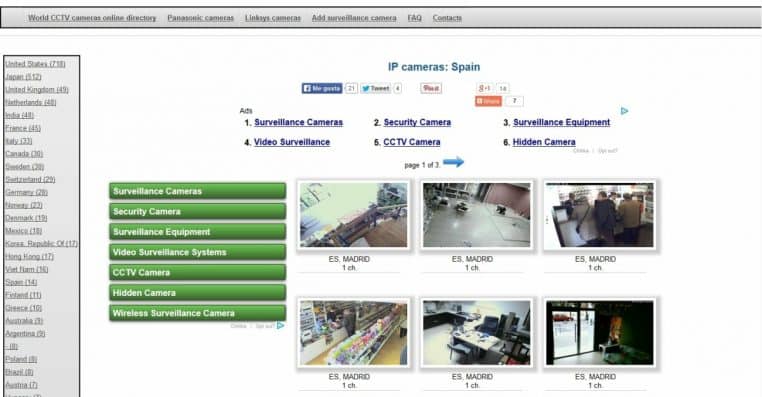Open Video Surveillance ad link

tap(292, 142)
